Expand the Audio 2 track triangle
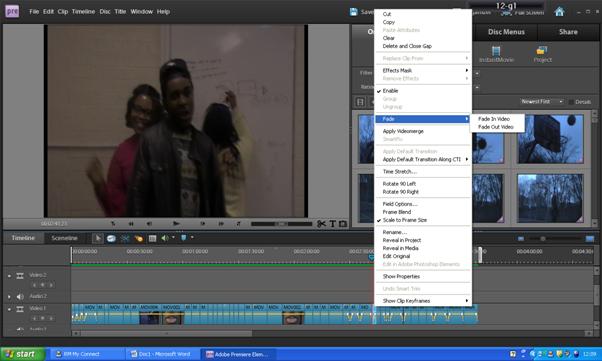This screenshot has width=602, height=361. (x=9, y=296)
